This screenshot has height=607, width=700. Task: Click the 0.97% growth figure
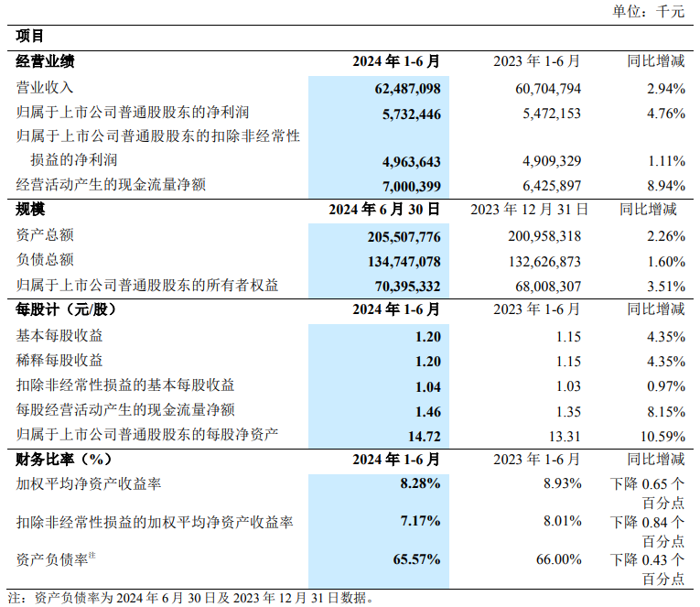666,386
